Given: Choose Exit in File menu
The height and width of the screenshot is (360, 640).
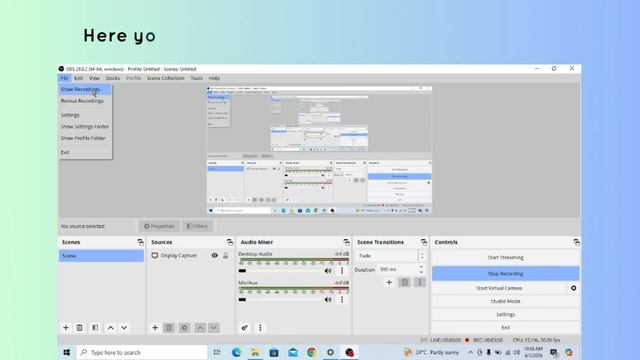Looking at the screenshot, I should 85,152.
